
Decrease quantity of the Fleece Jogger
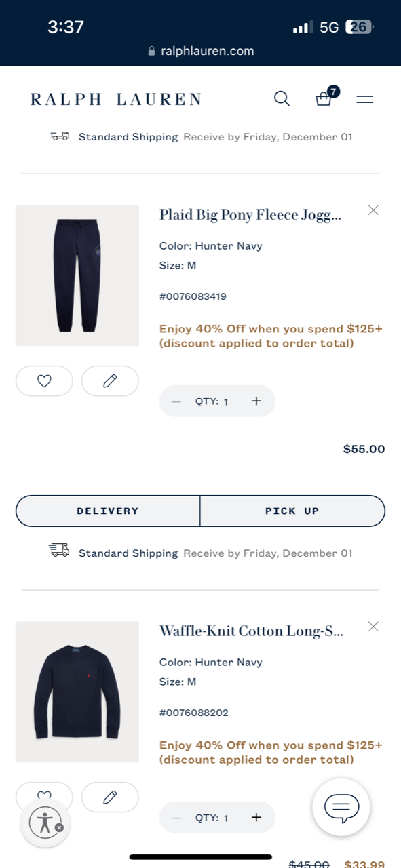tap(176, 401)
